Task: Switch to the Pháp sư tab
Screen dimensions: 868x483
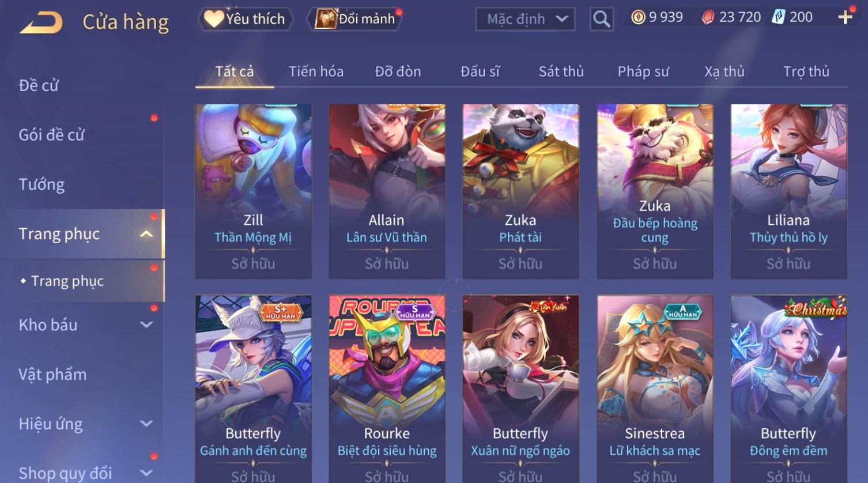Action: (643, 71)
